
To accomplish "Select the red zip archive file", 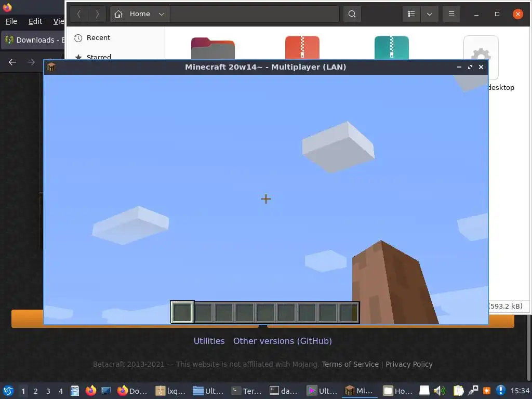I will (302, 47).
